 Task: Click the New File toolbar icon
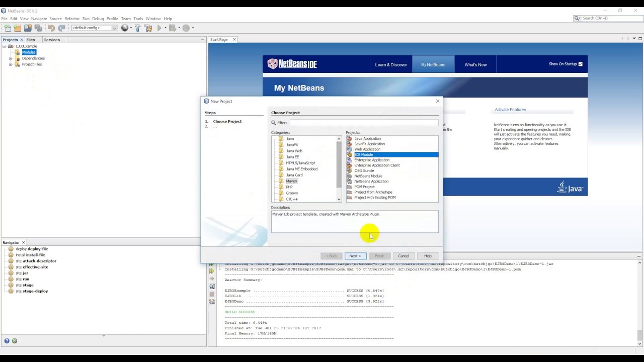(7, 28)
